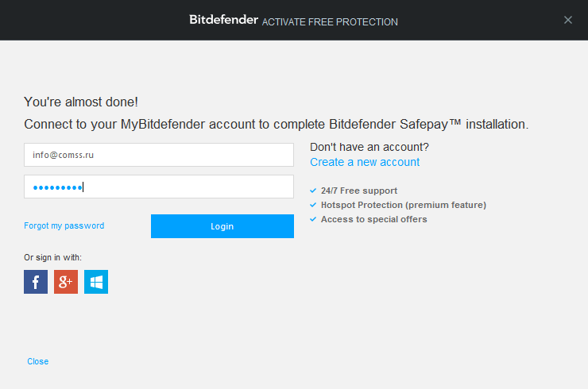This screenshot has height=389, width=588.
Task: Click the You're almost done! heading
Action: 81,102
